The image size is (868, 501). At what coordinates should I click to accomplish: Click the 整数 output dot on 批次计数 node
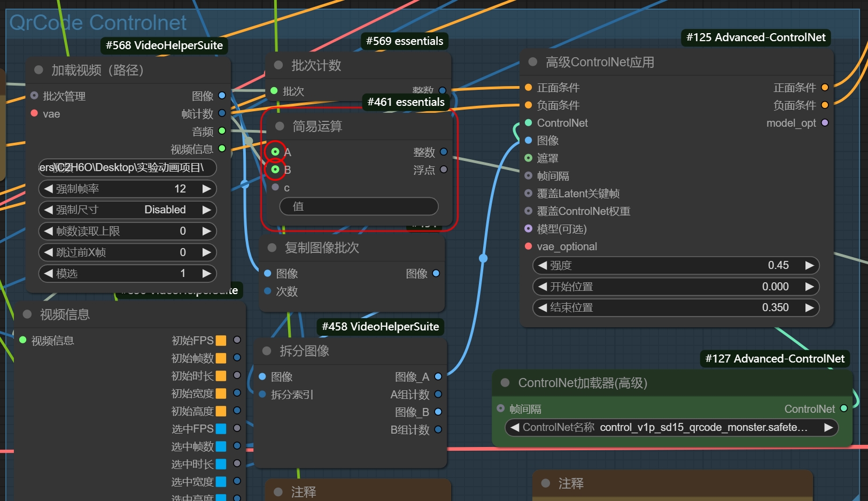click(442, 90)
